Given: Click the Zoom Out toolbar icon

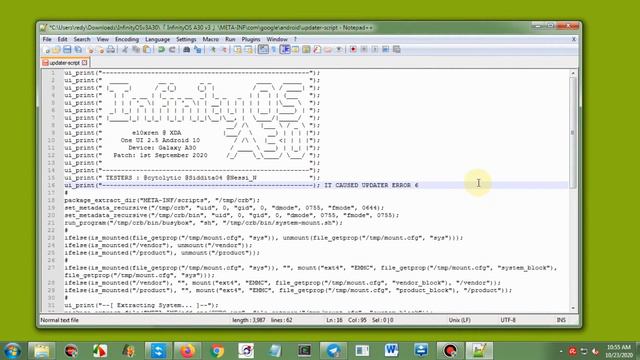Looking at the screenshot, I should pos(224,50).
